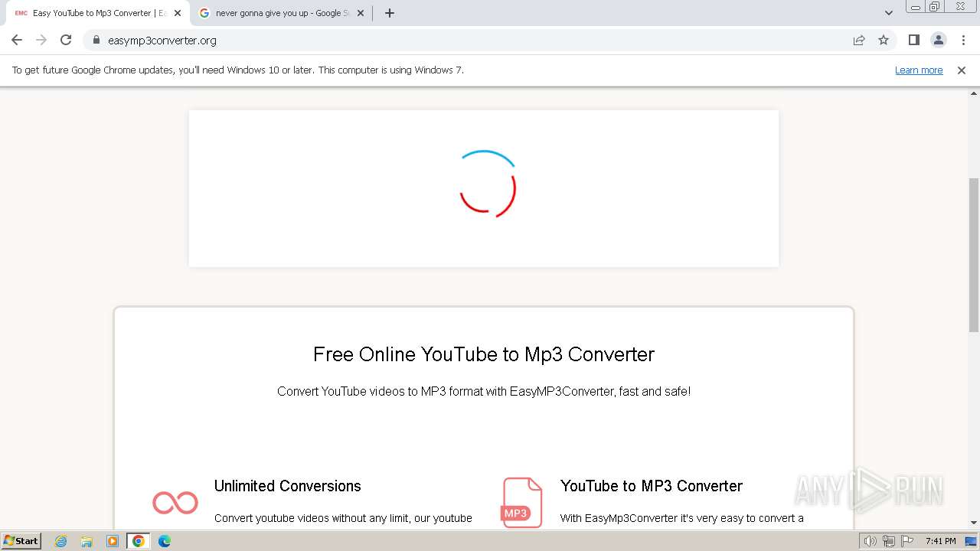Image resolution: width=980 pixels, height=551 pixels.
Task: Open Chrome profile menu
Action: pos(938,40)
